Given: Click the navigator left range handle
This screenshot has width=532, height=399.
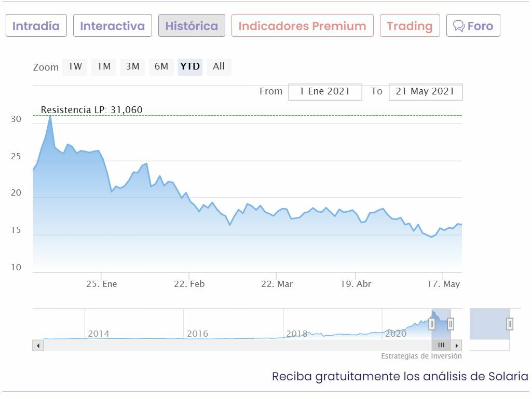Looking at the screenshot, I should point(432,324).
